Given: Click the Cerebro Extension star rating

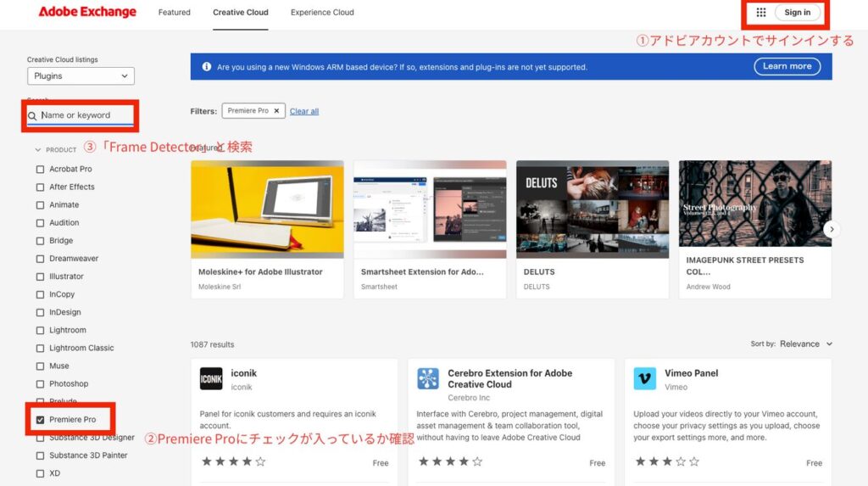Looking at the screenshot, I should 451,461.
